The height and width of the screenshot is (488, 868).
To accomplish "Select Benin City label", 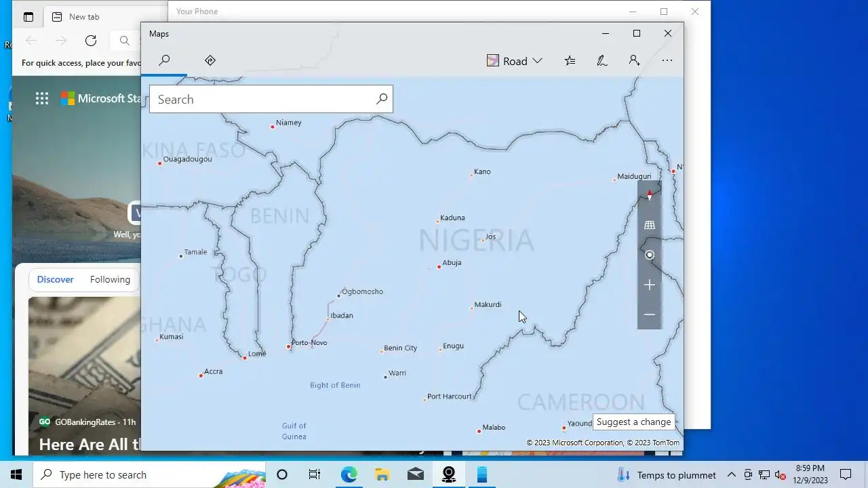I will [400, 348].
